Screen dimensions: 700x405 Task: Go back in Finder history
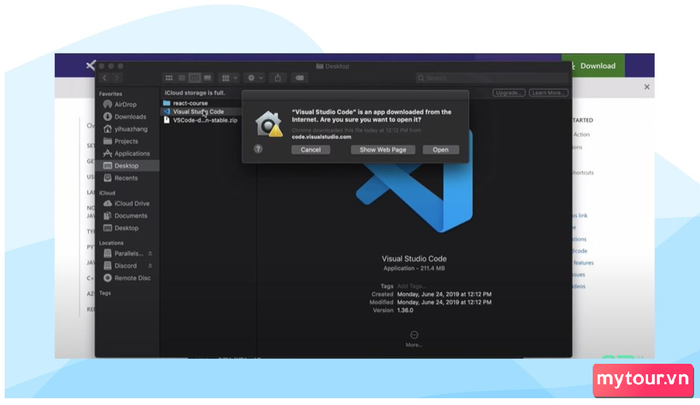(104, 78)
